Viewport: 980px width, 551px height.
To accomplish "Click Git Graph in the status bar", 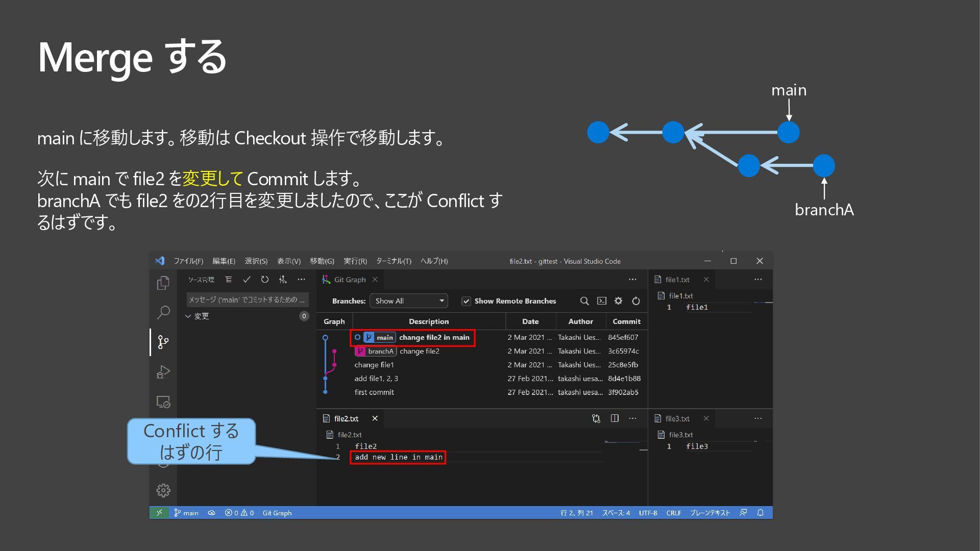I will (x=277, y=513).
